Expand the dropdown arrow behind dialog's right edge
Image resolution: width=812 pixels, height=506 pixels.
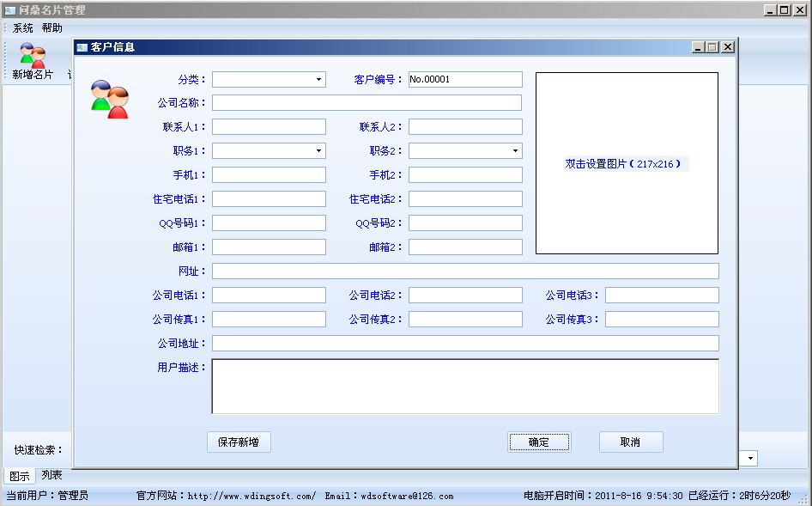point(750,458)
